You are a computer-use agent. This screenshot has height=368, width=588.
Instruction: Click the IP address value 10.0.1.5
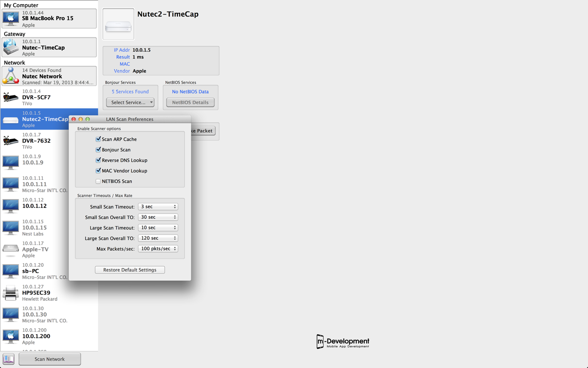pyautogui.click(x=141, y=50)
